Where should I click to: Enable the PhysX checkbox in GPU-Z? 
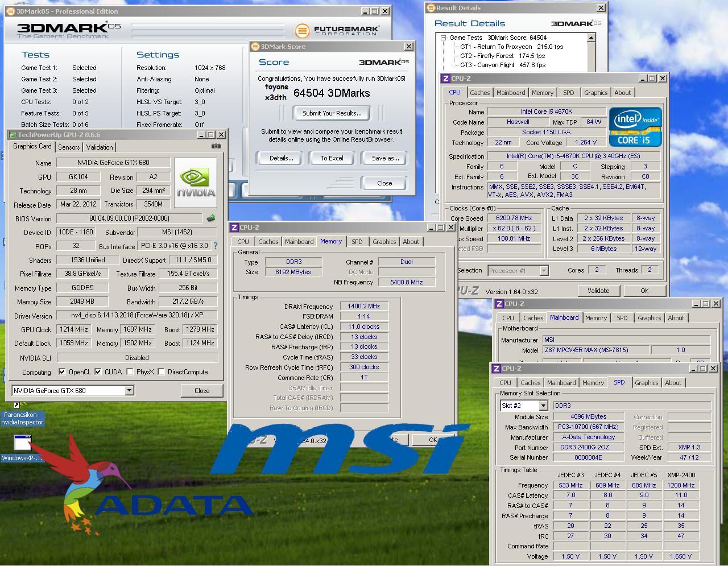pos(130,372)
